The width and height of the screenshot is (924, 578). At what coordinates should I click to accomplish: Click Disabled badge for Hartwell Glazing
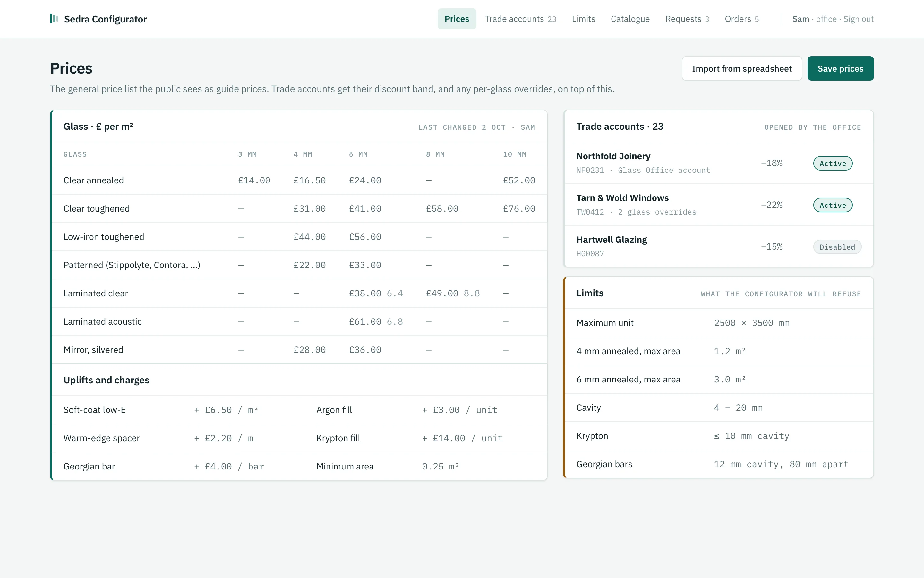point(837,247)
